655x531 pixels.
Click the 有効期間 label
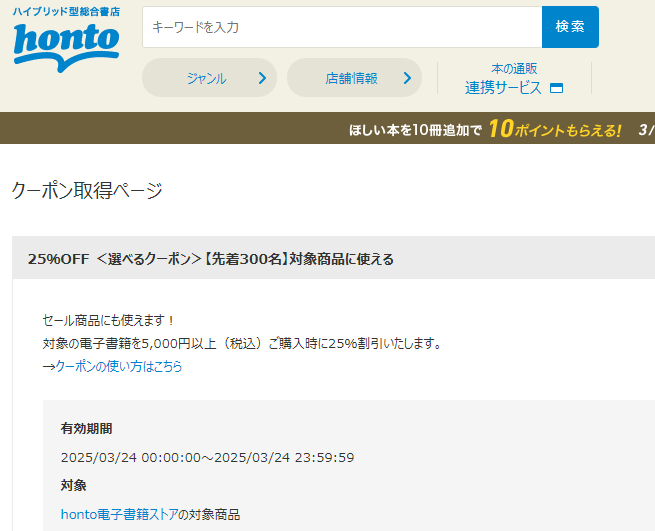pyautogui.click(x=86, y=428)
